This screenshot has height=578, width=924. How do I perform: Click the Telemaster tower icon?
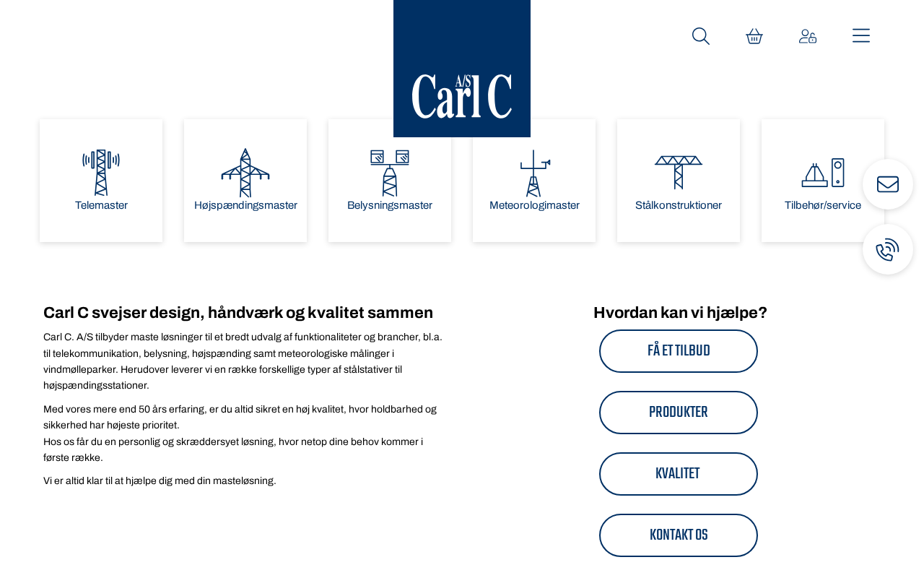[x=101, y=173]
